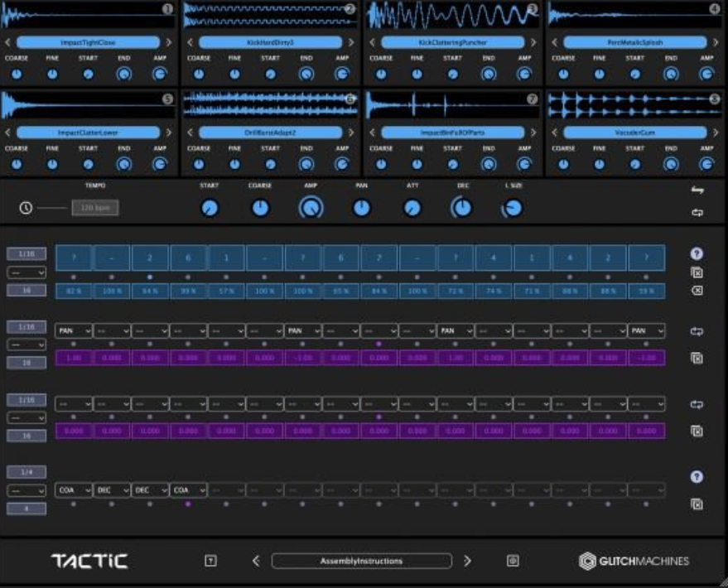Go to the next preset after AssemblyInstructions
Image resolution: width=728 pixels, height=588 pixels.
click(x=467, y=561)
